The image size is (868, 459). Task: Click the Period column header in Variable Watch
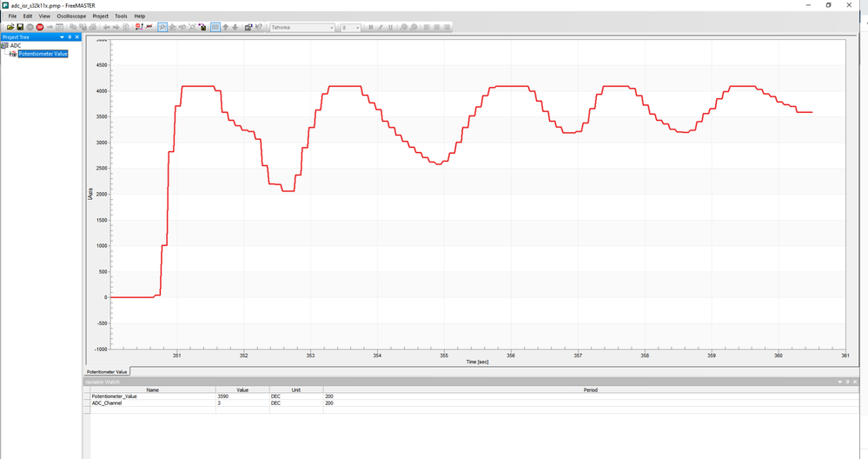click(x=591, y=389)
